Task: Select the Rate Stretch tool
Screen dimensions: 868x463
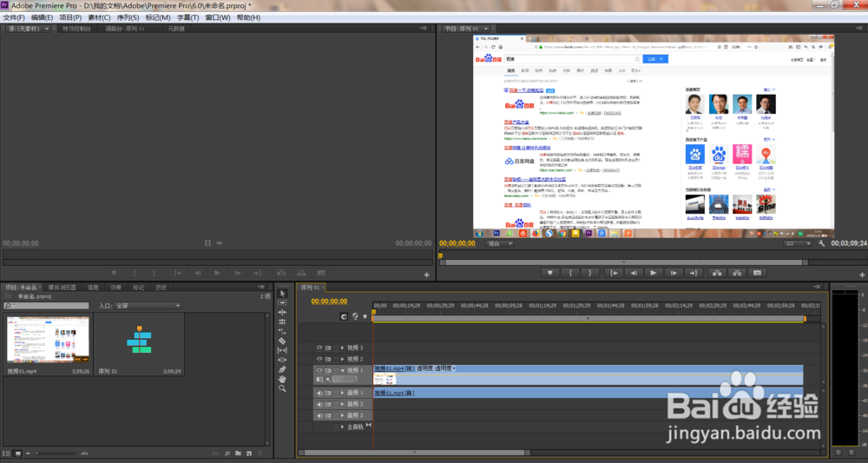Action: [282, 331]
